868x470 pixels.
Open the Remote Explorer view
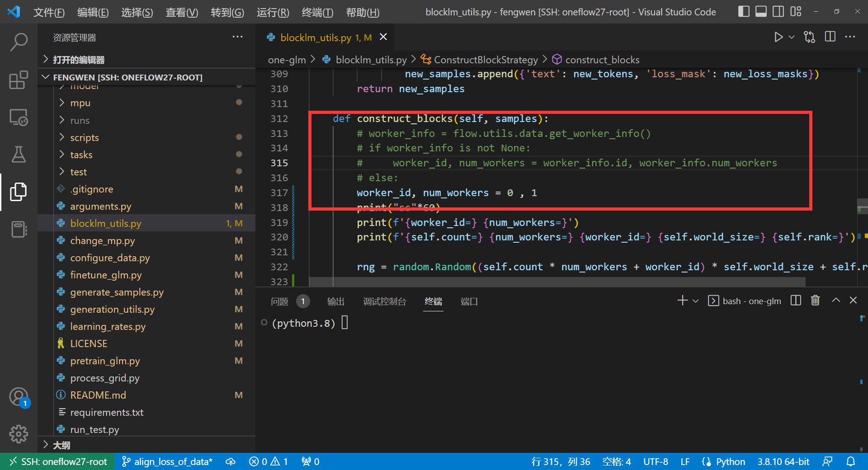[x=19, y=117]
